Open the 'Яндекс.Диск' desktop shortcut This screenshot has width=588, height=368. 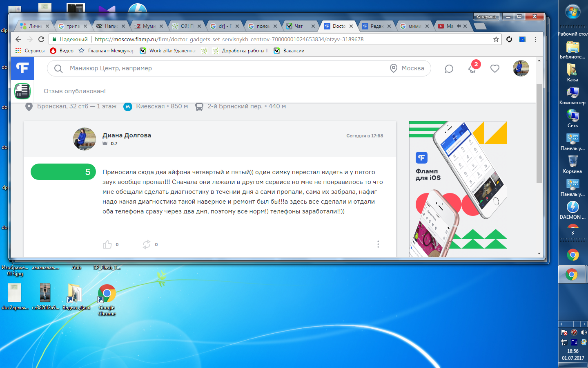pos(76,297)
